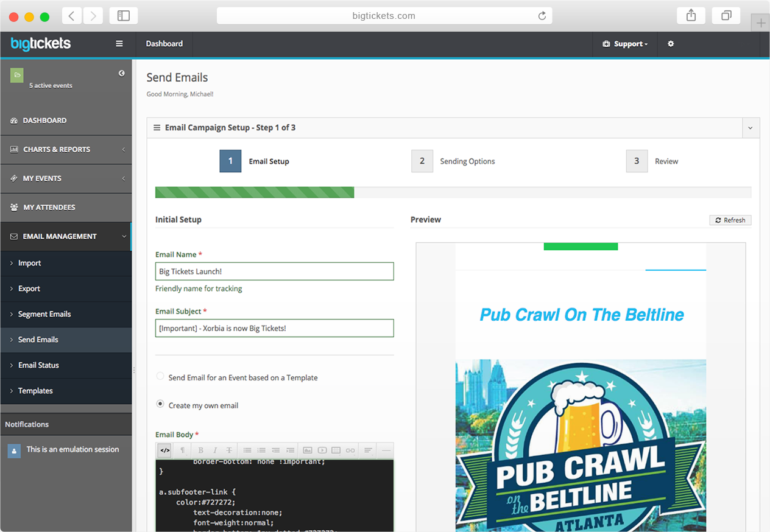
Task: Insert a table in the email body
Action: [x=336, y=450]
